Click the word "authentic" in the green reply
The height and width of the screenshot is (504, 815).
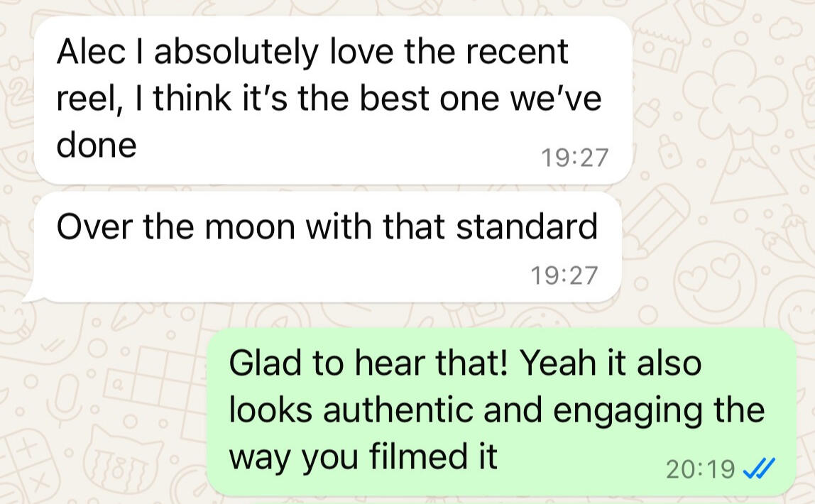pyautogui.click(x=398, y=410)
